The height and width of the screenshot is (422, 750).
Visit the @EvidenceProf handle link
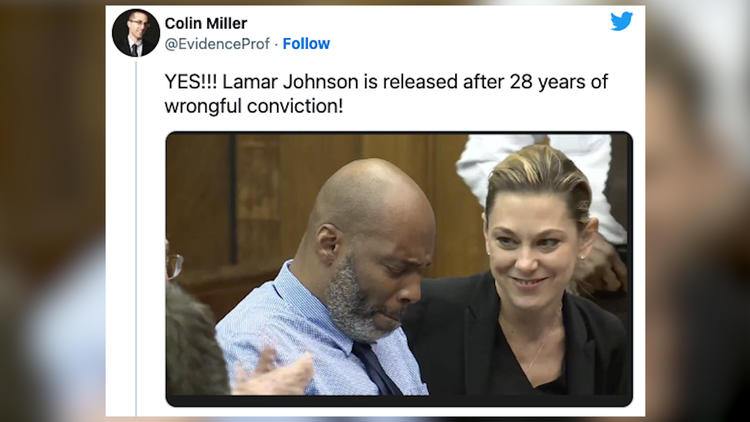[217, 44]
